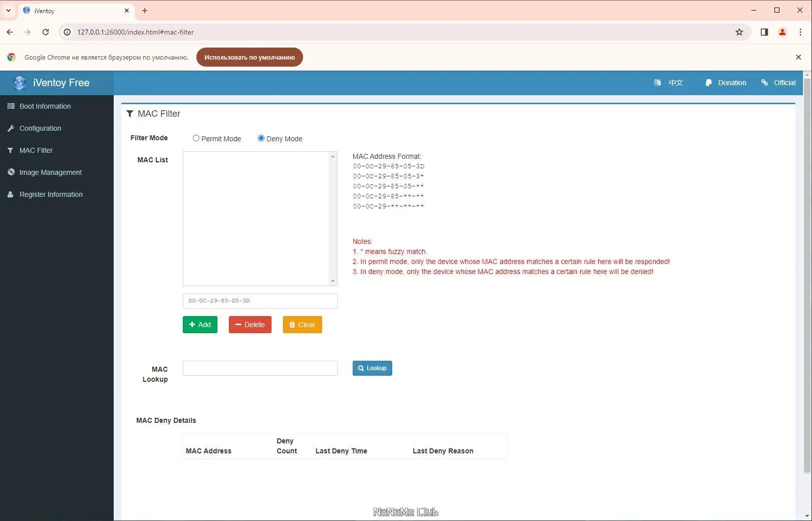812x521 pixels.
Task: Open a new browser tab
Action: (x=145, y=11)
